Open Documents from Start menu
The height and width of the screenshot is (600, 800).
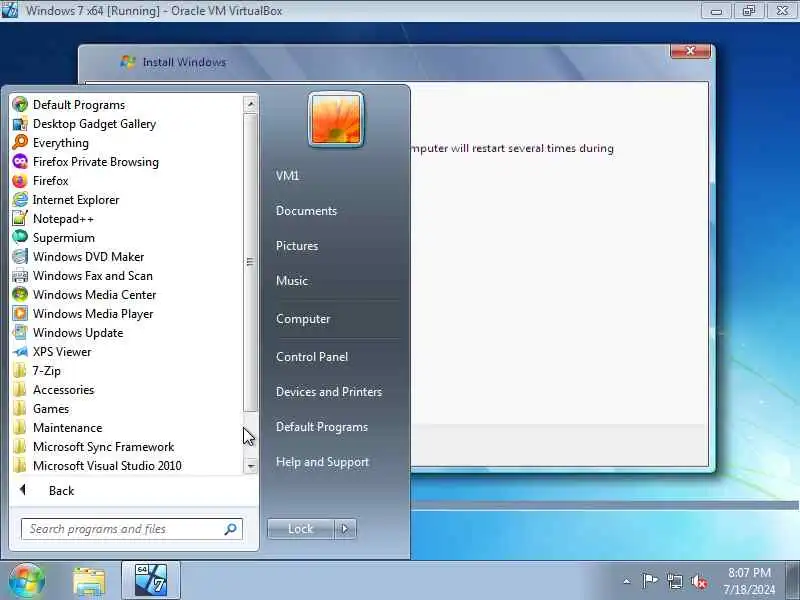306,211
